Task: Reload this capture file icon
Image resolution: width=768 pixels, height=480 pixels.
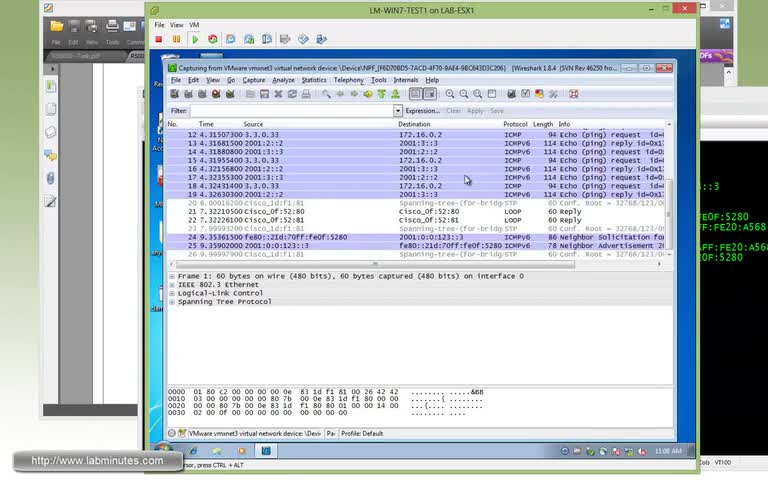Action: pos(292,94)
